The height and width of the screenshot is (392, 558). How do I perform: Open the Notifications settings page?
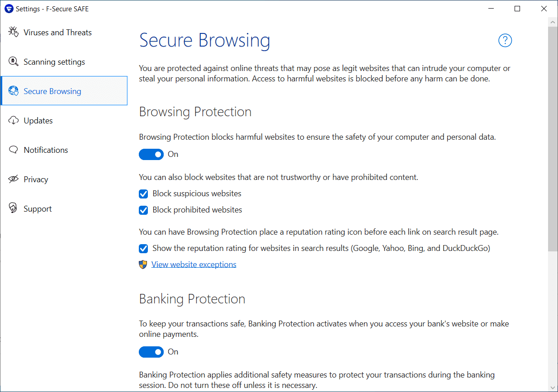46,150
